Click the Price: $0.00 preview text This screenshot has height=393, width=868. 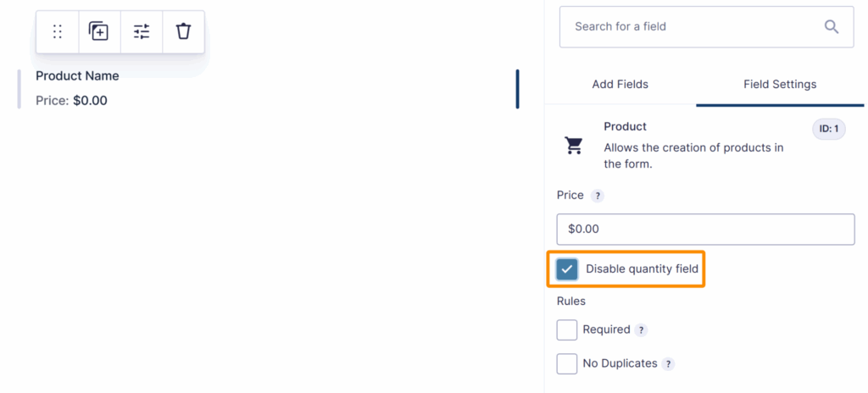(71, 100)
